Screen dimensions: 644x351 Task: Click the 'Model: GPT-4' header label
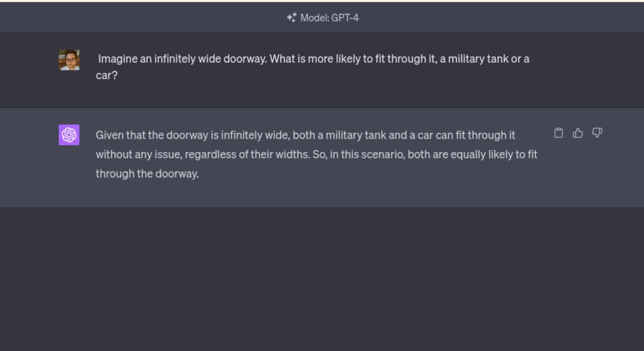(x=323, y=18)
